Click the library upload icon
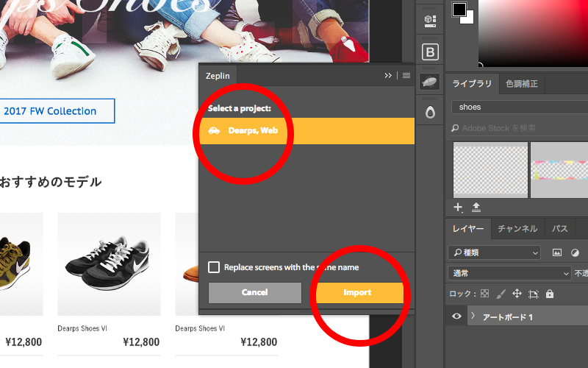Viewport: 588px width, 368px height. (476, 207)
